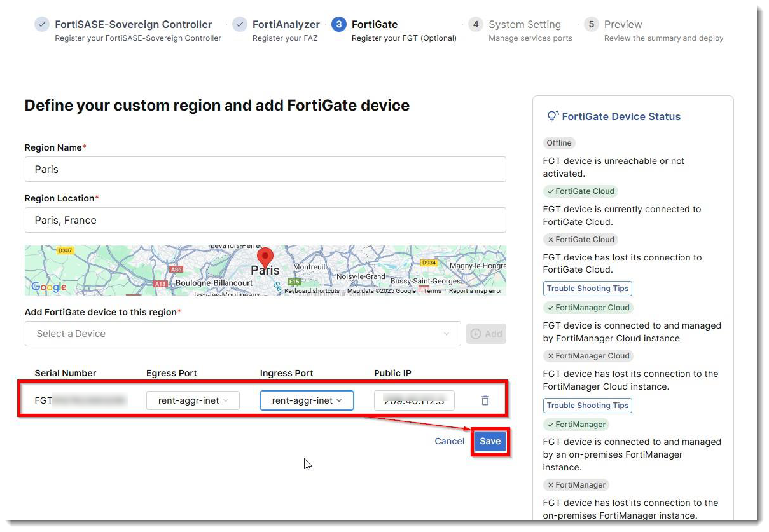The image size is (769, 532).
Task: Click the Cancel link
Action: pos(449,440)
